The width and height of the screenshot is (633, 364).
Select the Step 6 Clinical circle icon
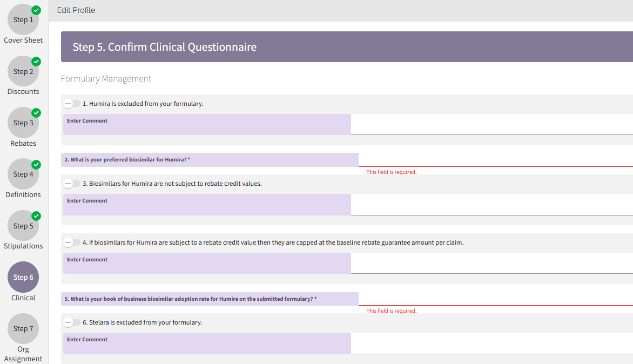click(23, 277)
